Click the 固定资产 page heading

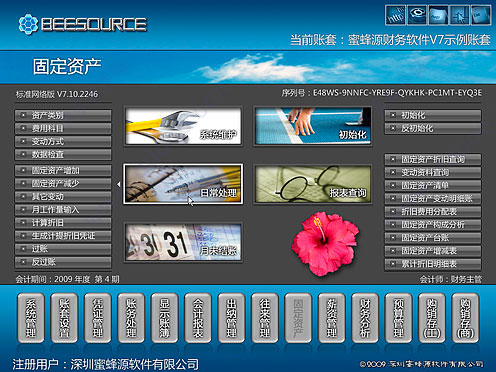click(x=67, y=66)
